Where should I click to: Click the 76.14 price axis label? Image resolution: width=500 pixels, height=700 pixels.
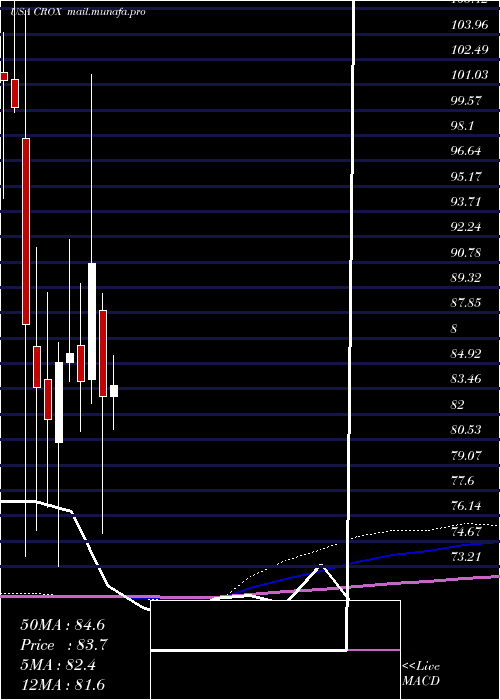click(x=467, y=506)
